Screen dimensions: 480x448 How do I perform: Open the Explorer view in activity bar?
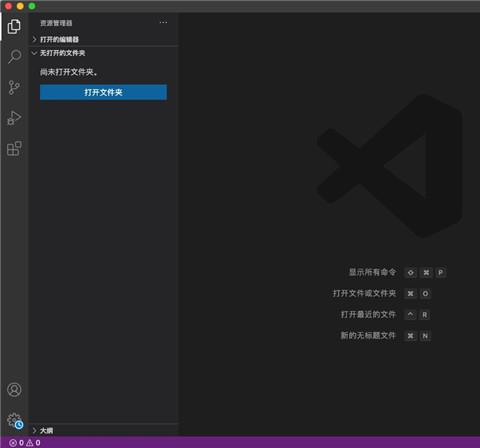click(x=14, y=26)
